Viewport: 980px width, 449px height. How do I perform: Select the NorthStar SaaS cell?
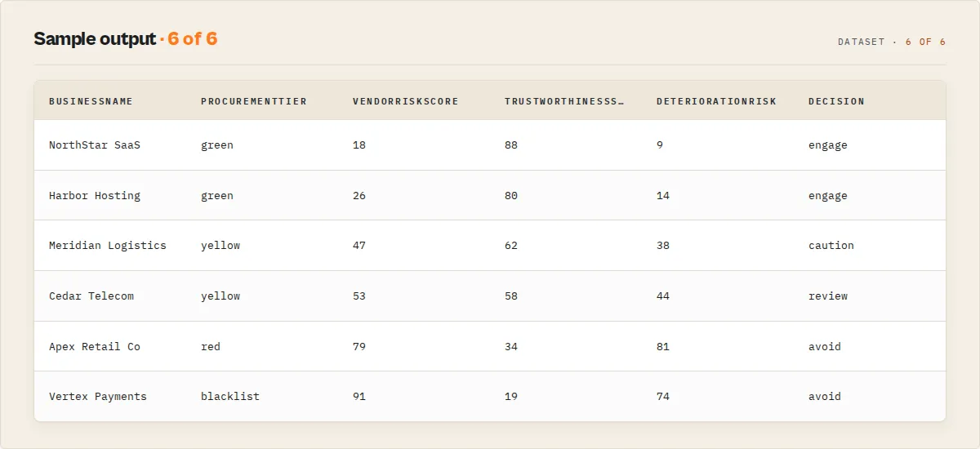tap(95, 145)
